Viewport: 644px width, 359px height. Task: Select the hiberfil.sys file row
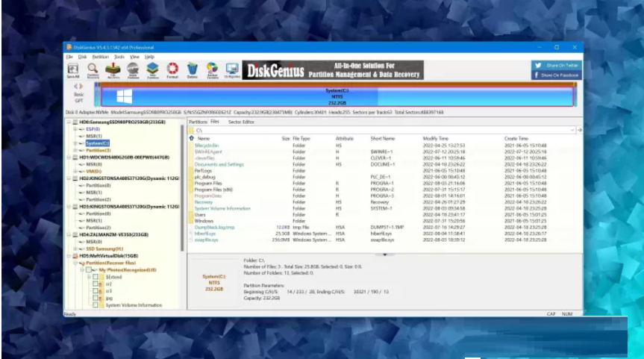click(369, 234)
